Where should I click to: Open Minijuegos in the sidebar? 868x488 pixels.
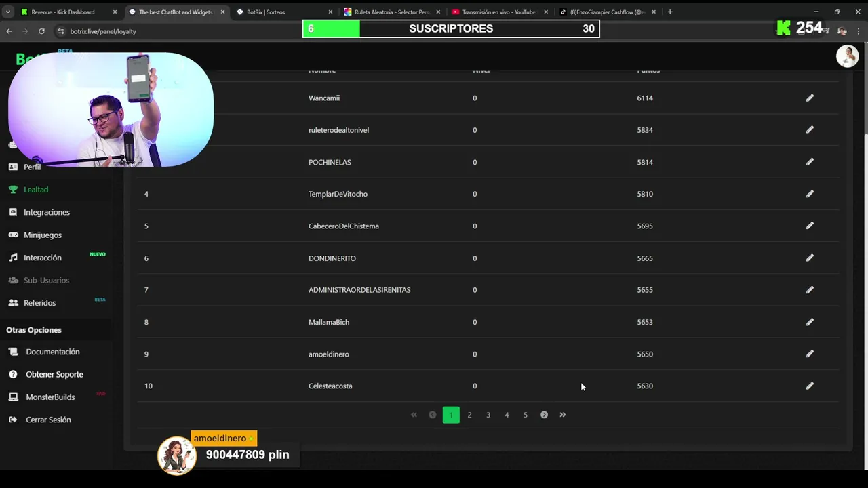(42, 235)
